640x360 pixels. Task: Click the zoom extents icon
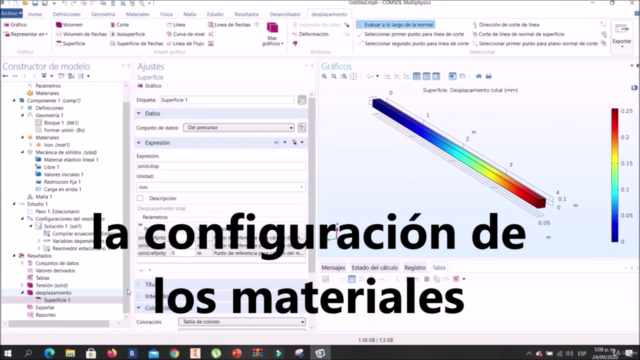pyautogui.click(x=353, y=76)
